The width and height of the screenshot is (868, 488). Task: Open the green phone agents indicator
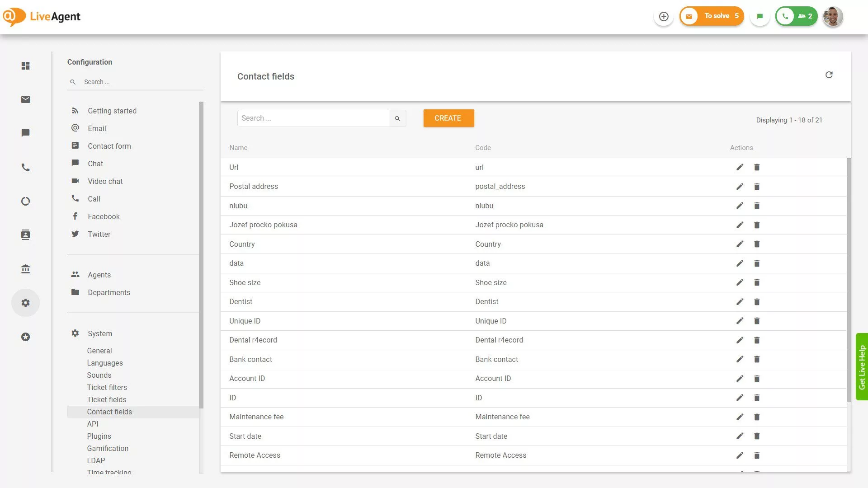(796, 16)
